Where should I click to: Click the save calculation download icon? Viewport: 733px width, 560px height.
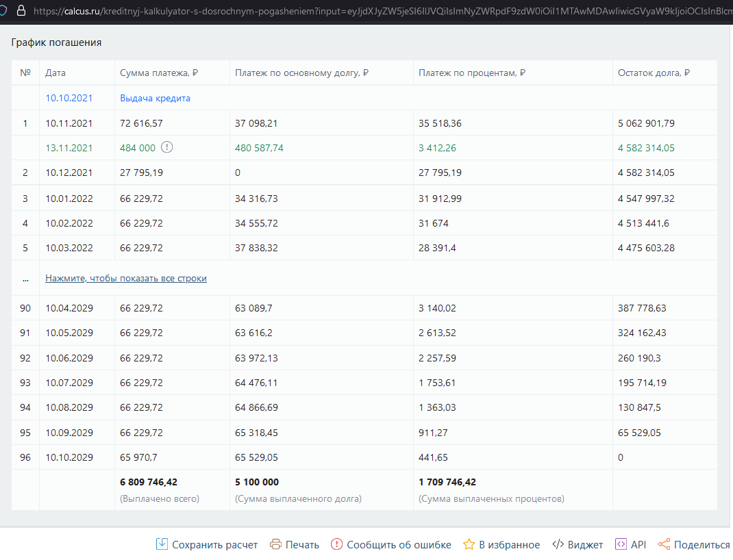coord(162,544)
